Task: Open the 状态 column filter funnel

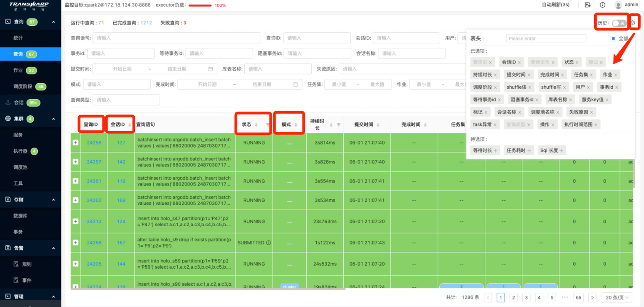Action: coord(267,125)
